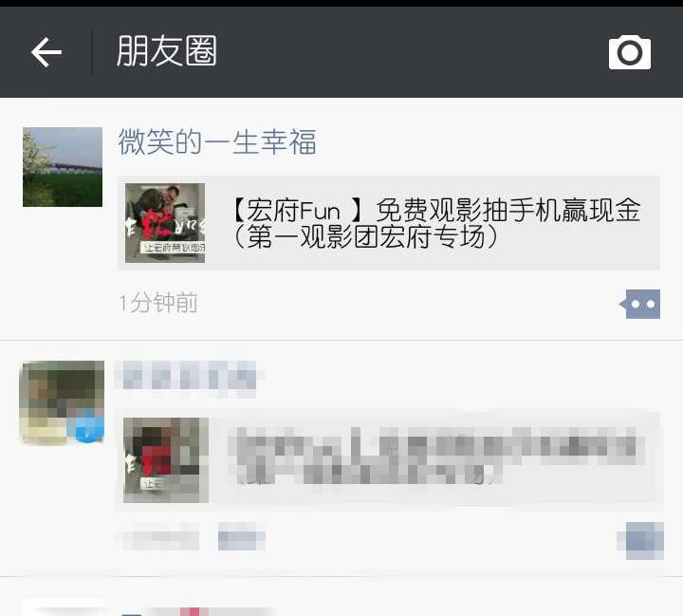Click the 1分钟前 timestamp
Screen dimensions: 683x616
tap(158, 303)
